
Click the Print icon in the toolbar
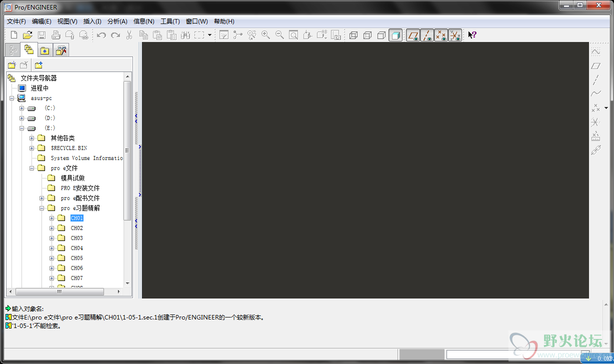click(x=55, y=35)
